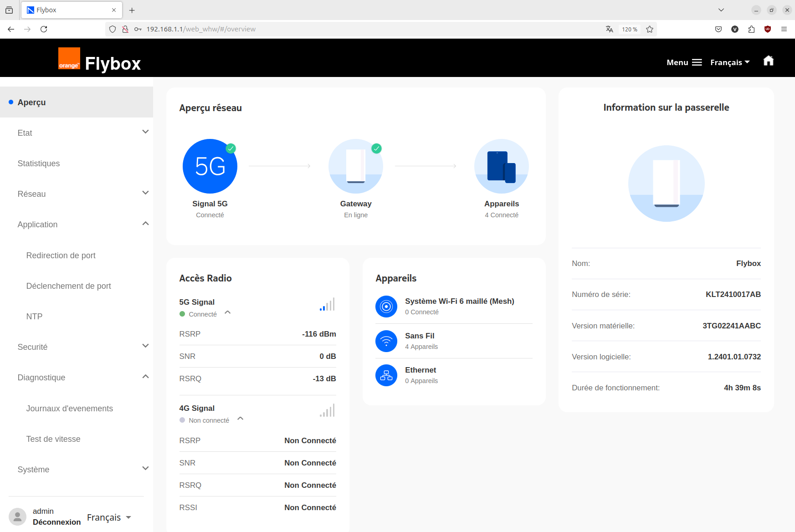Open Déclenchement de port page
Viewport: 795px width, 532px height.
tap(69, 286)
